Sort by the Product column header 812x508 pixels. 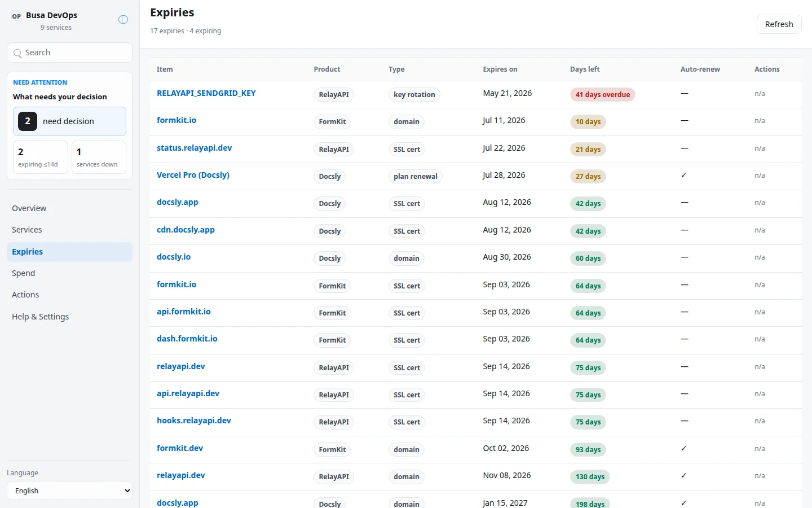click(327, 69)
